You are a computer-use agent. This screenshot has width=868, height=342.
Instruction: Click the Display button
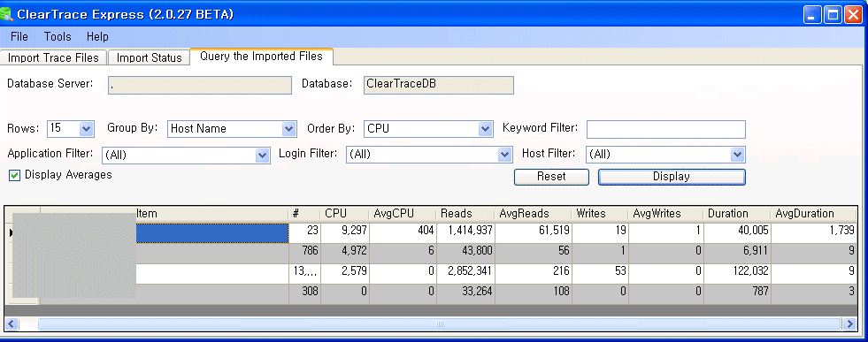(672, 176)
